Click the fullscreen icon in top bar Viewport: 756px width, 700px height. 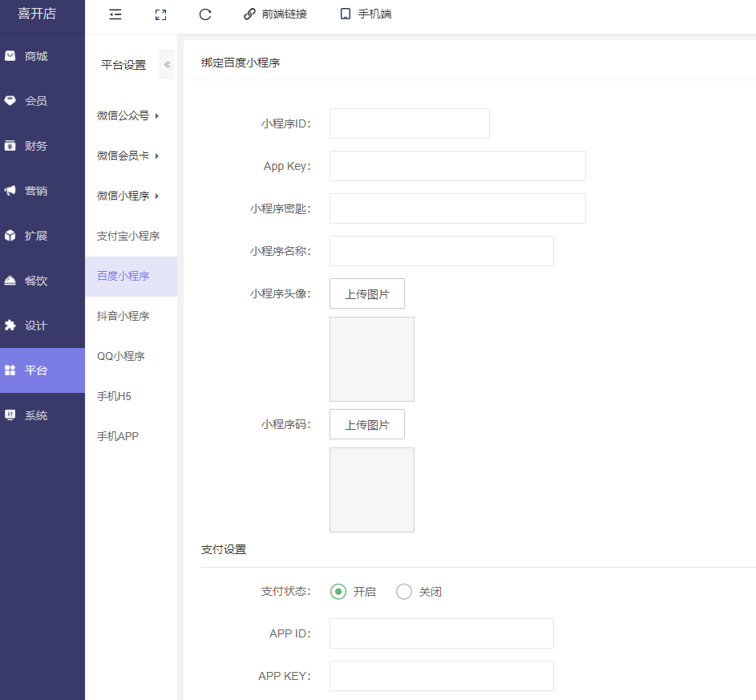160,15
